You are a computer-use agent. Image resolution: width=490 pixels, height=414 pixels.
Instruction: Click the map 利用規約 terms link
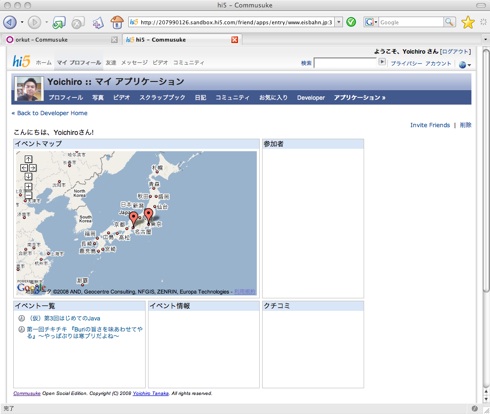click(x=245, y=292)
